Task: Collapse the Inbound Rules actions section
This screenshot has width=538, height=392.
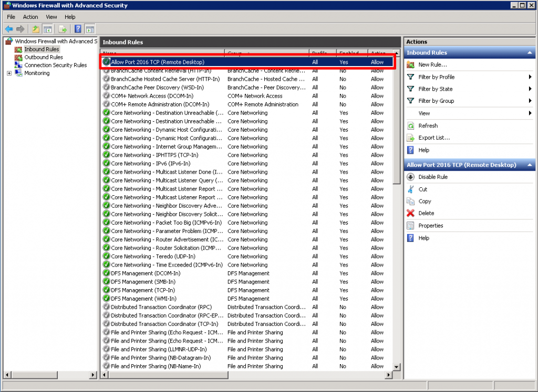Action: point(530,52)
